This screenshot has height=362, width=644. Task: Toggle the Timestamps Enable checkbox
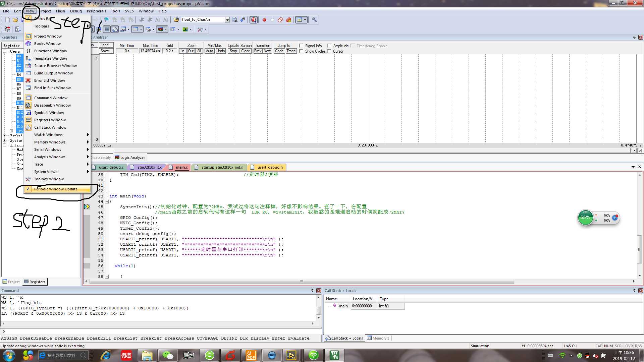click(x=353, y=46)
